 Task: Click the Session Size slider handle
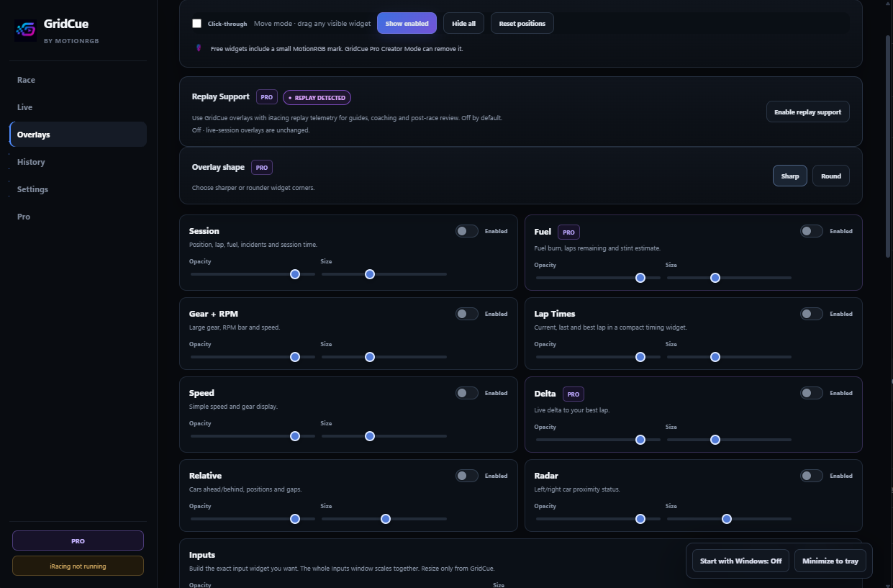[x=370, y=274]
